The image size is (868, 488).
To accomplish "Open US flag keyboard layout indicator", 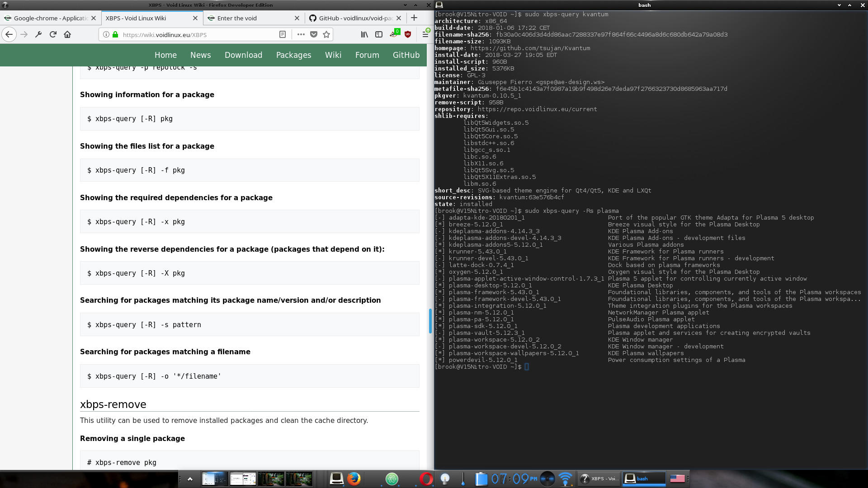I will [677, 479].
